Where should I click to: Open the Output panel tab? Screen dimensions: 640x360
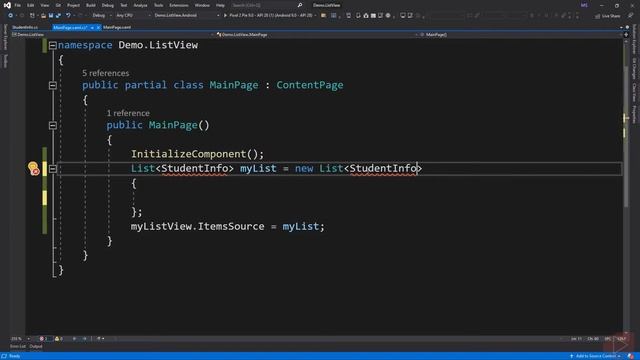(x=36, y=347)
